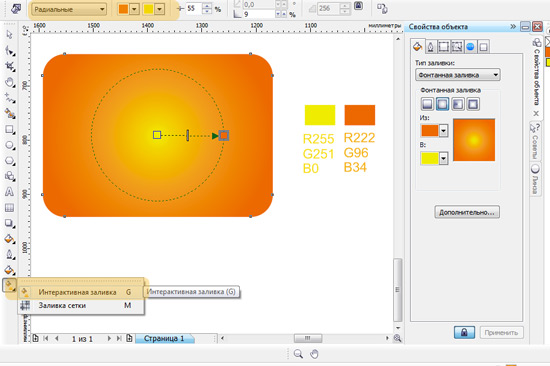Open the Фонтанная заливка type dropdown
The height and width of the screenshot is (366, 550).
(458, 75)
